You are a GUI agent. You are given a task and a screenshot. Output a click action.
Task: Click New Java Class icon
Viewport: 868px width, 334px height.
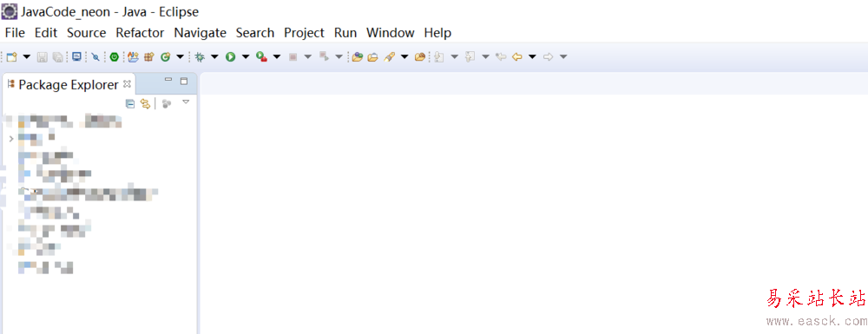coord(165,56)
